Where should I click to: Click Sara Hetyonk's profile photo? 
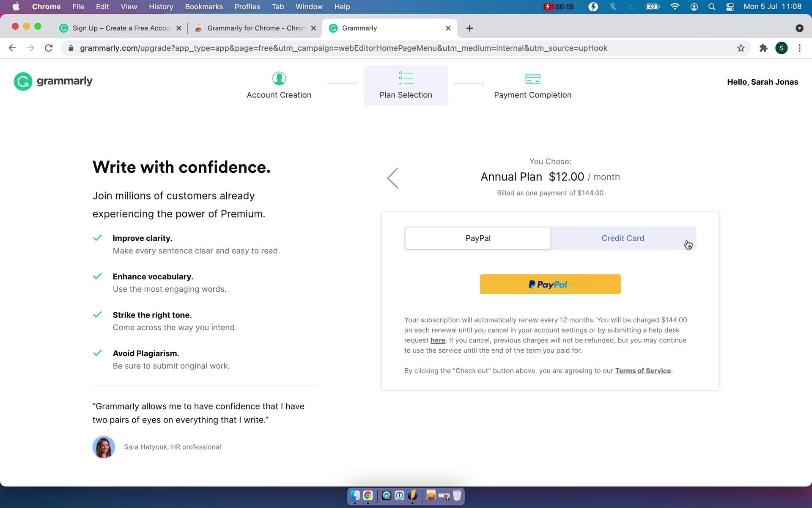point(104,447)
